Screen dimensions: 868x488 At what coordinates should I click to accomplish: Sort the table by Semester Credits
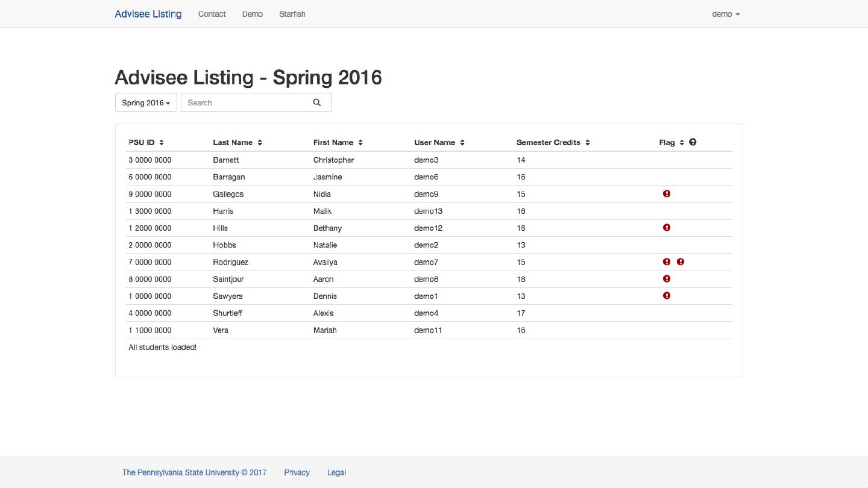(587, 143)
